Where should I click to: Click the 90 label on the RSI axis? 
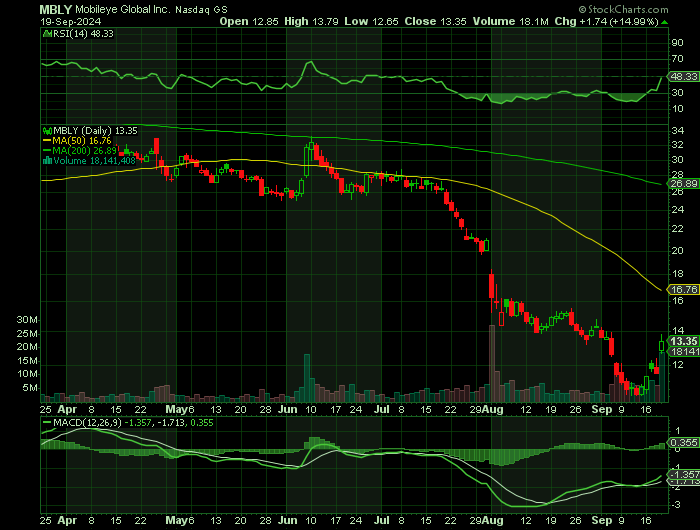click(677, 42)
